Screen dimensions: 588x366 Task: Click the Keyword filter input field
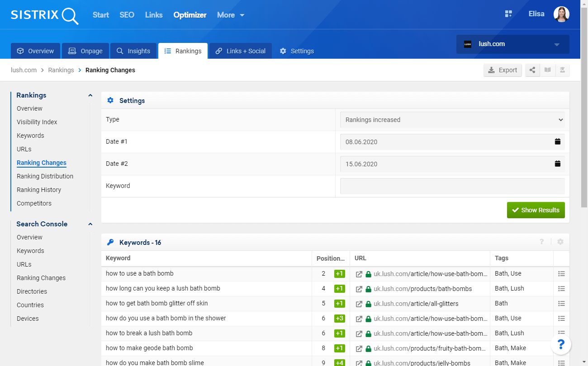452,186
